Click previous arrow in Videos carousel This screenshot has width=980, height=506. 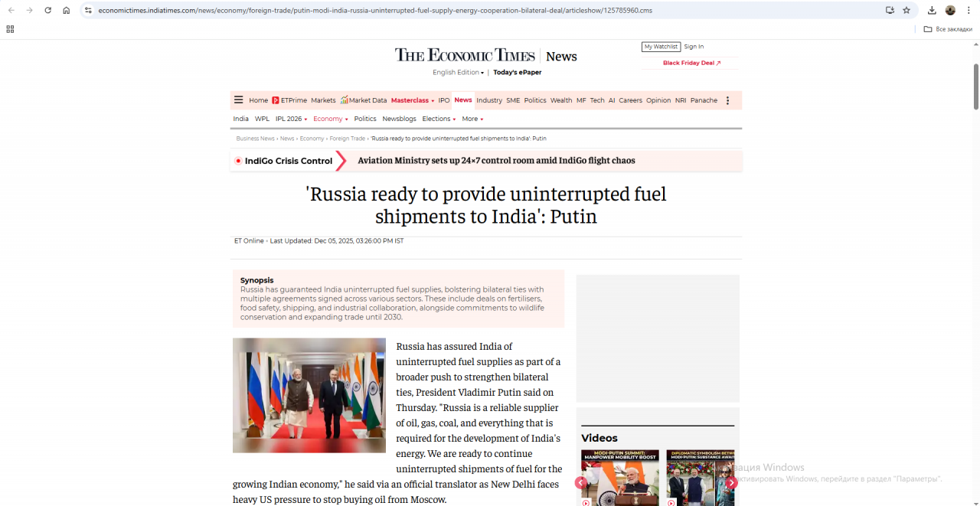[x=581, y=482]
